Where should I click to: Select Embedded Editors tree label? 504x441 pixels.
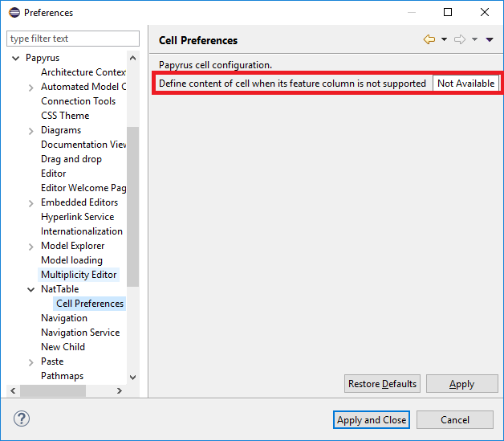tap(79, 202)
